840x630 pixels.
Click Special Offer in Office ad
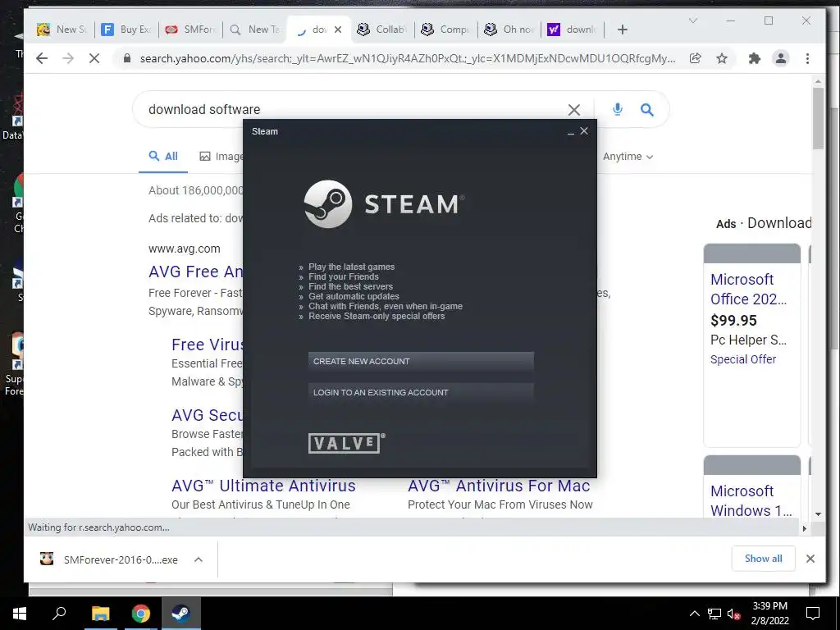743,359
